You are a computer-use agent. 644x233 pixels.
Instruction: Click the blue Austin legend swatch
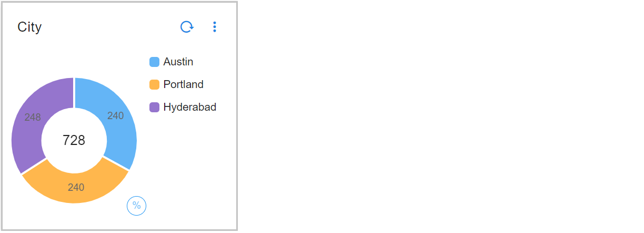point(154,62)
